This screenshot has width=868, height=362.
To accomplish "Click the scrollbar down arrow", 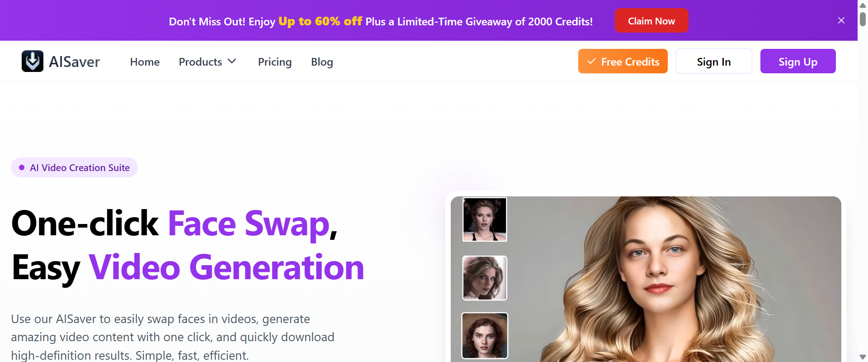I will click(x=863, y=357).
